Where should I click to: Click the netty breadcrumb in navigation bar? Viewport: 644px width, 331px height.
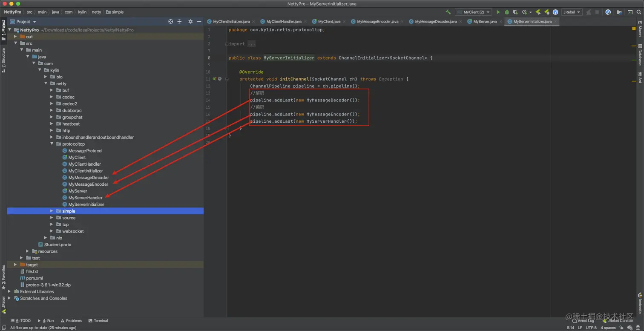point(96,12)
